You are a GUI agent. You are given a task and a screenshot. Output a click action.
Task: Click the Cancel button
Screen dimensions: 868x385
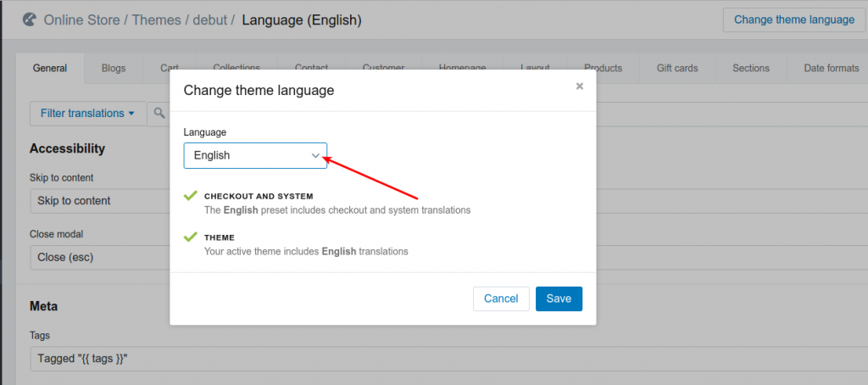501,299
